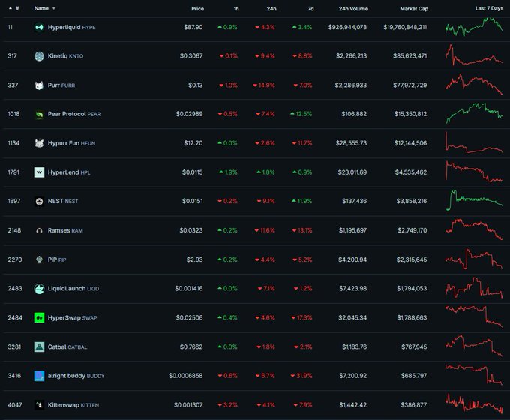Click NEST 7-day sparkline chart
Screen dimensions: 510x420
(x=474, y=200)
